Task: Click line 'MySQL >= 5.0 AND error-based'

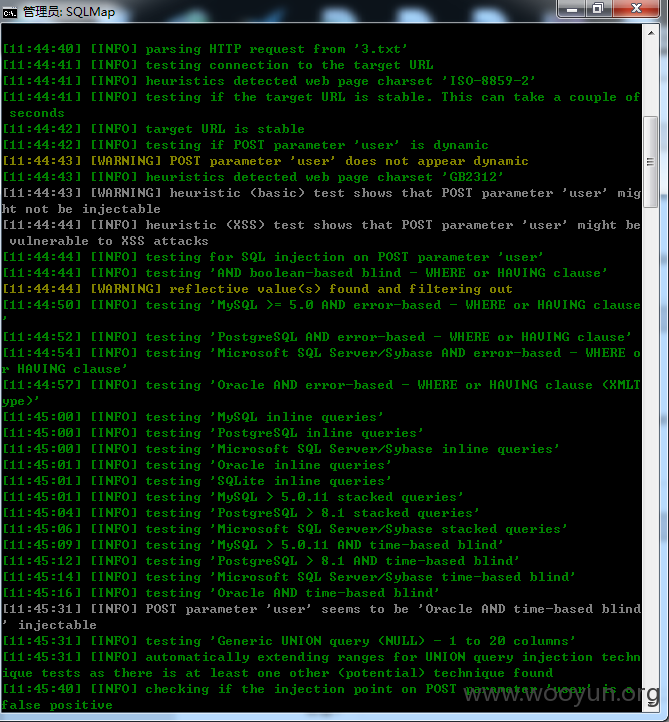Action: 321,305
